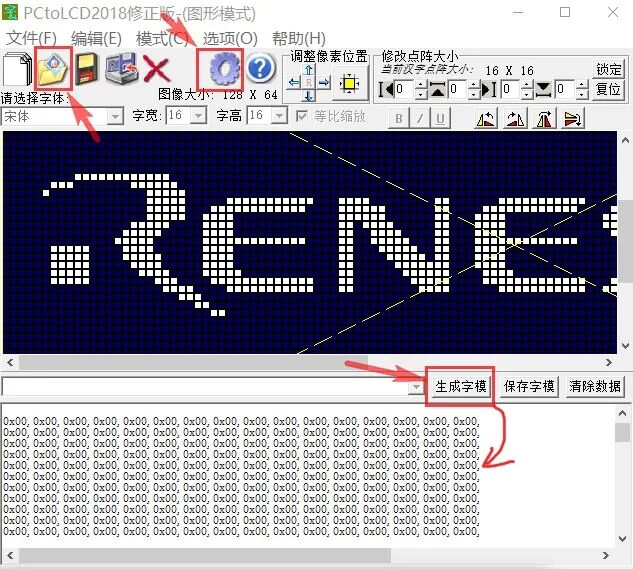Screen dimensions: 633x569
Task: Toggle bold with the B button
Action: tap(398, 118)
